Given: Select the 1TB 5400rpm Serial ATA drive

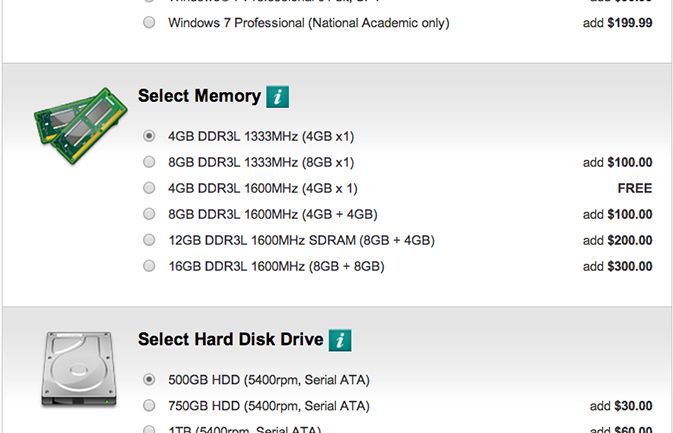Looking at the screenshot, I should click(x=149, y=430).
